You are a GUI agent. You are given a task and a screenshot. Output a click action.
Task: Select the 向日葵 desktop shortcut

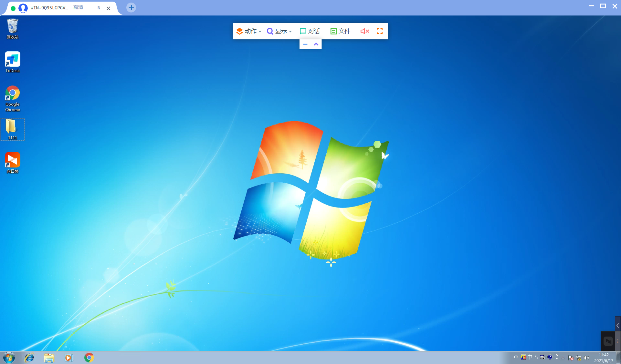[x=13, y=163]
